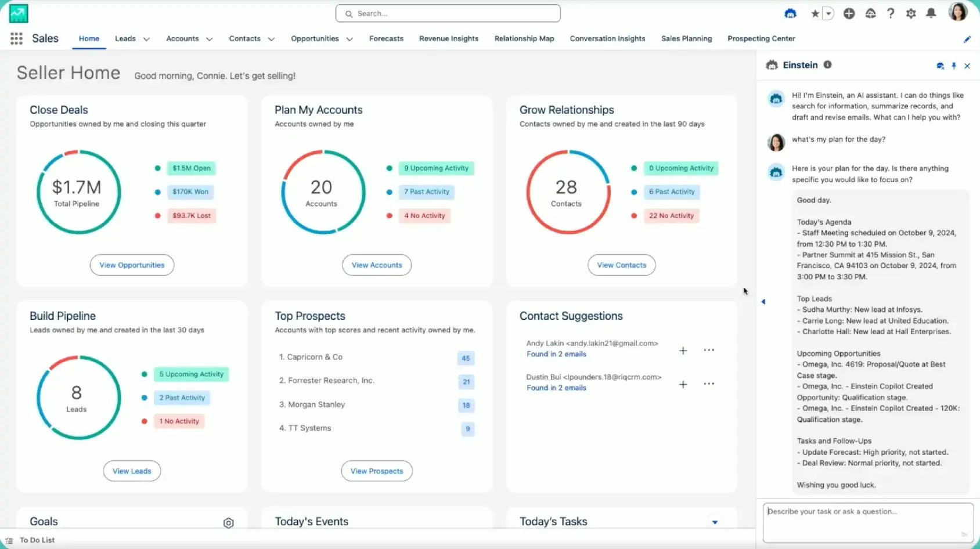Expand the Accounts tab dropdown chevron

pos(209,39)
